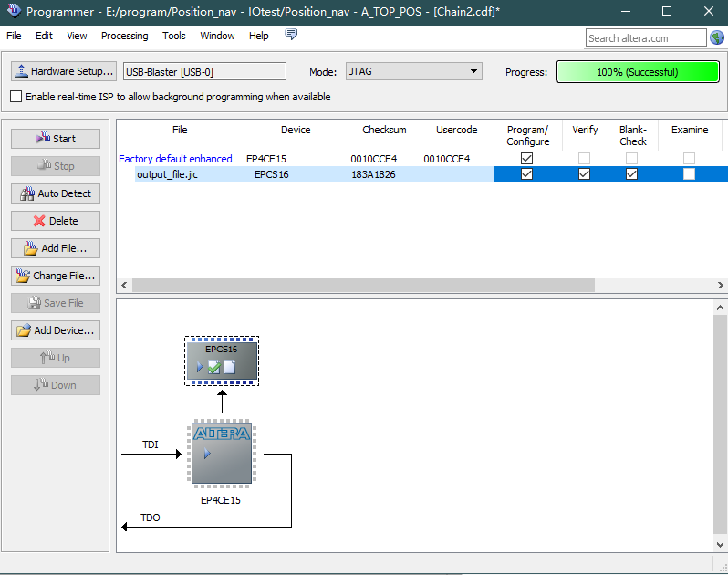Enable real-time ISP background programming
728x575 pixels.
tap(16, 97)
